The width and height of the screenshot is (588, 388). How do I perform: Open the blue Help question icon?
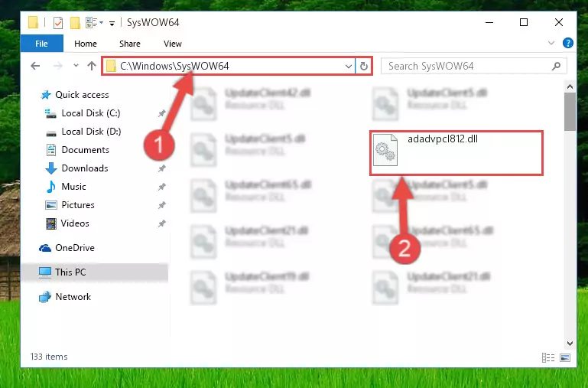click(568, 43)
